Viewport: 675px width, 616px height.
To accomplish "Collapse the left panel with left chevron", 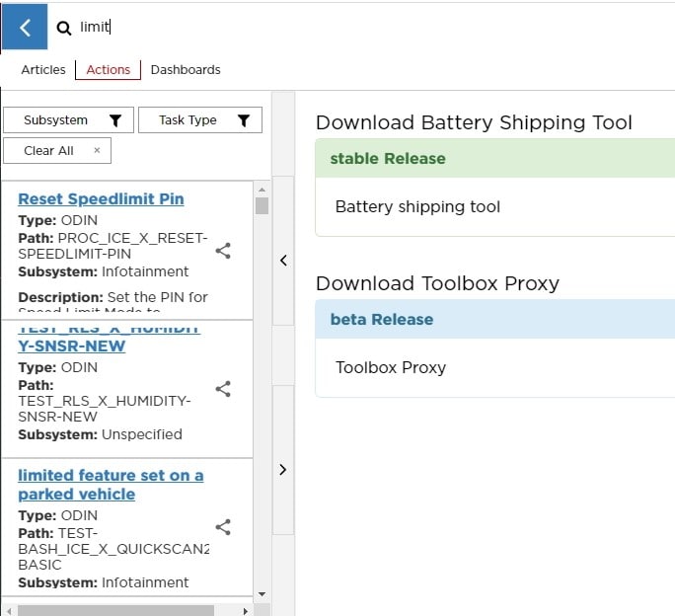I will pos(283,261).
